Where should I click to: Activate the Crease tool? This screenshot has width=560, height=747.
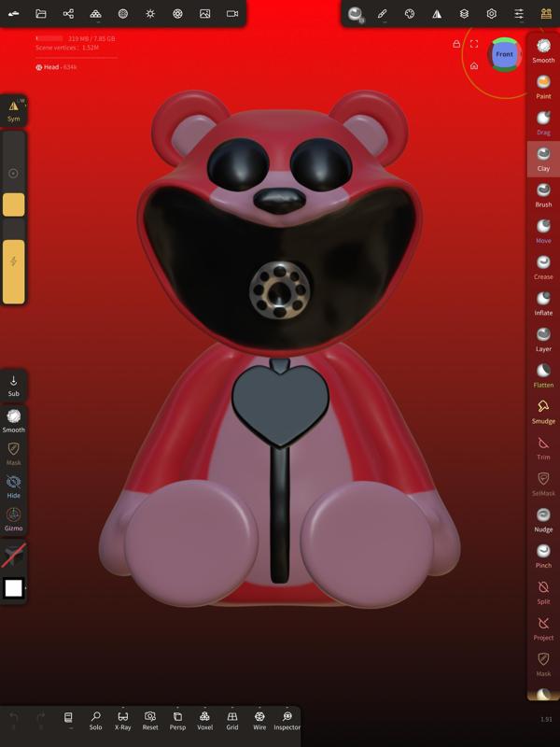pos(543,267)
